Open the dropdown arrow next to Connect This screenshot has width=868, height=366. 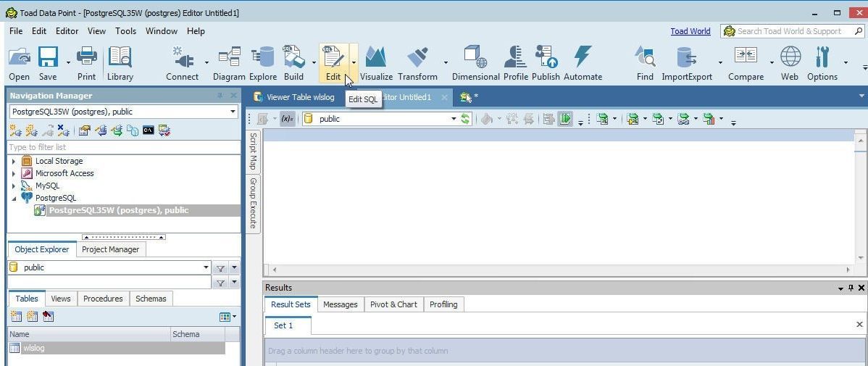pyautogui.click(x=206, y=62)
